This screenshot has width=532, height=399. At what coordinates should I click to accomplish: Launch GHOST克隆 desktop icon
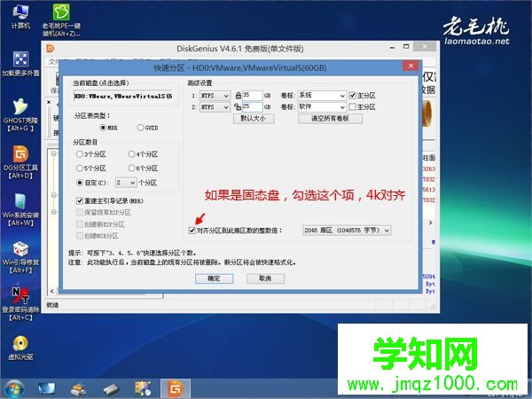coord(20,114)
